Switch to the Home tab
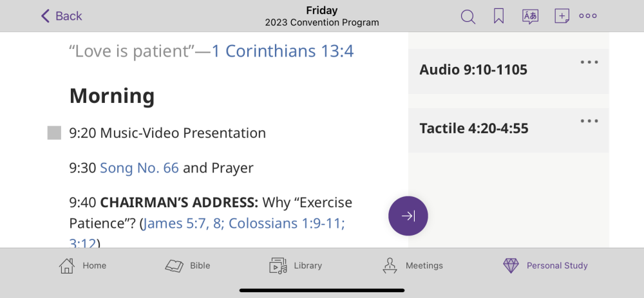Image resolution: width=644 pixels, height=298 pixels. click(82, 266)
